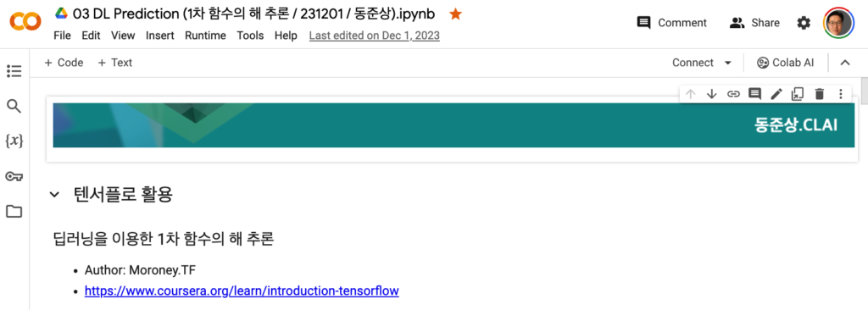Open the secrets key panel
The image size is (868, 310).
pyautogui.click(x=14, y=176)
